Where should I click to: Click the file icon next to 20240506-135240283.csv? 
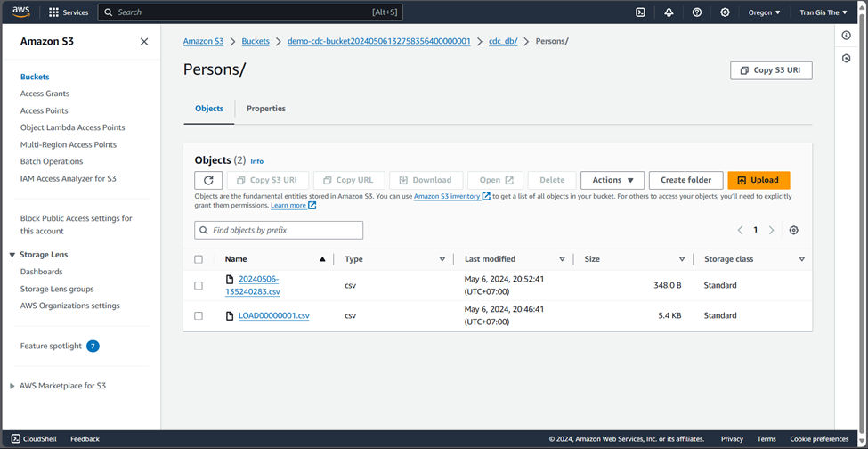(x=230, y=279)
